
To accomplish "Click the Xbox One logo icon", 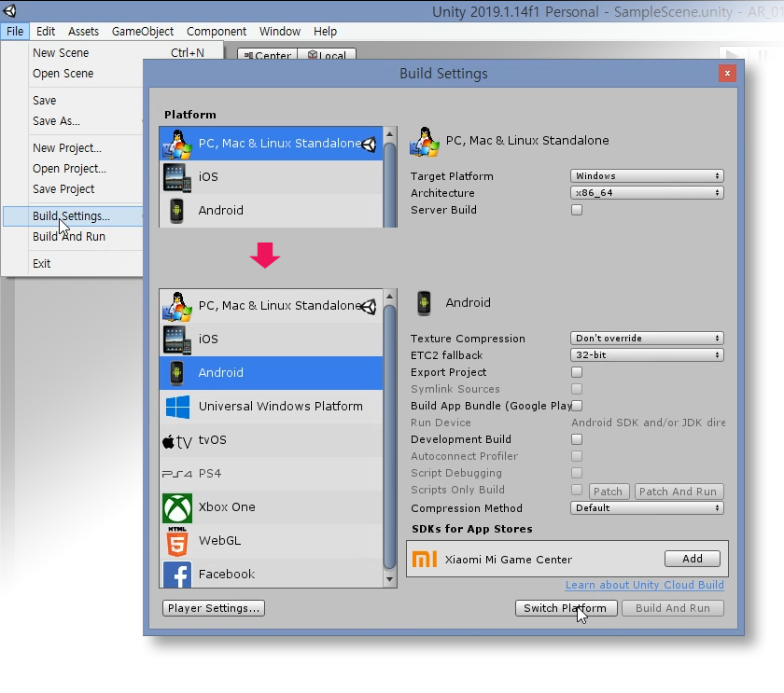I will 177,508.
